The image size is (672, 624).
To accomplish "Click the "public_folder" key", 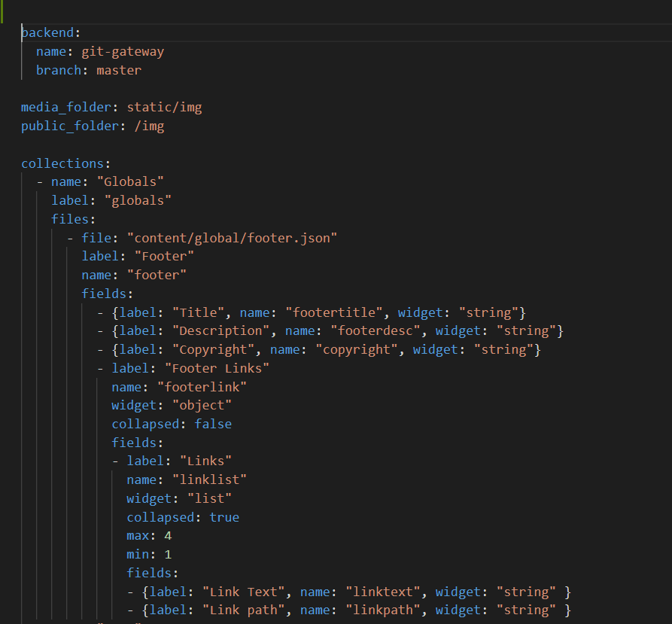I will [70, 126].
